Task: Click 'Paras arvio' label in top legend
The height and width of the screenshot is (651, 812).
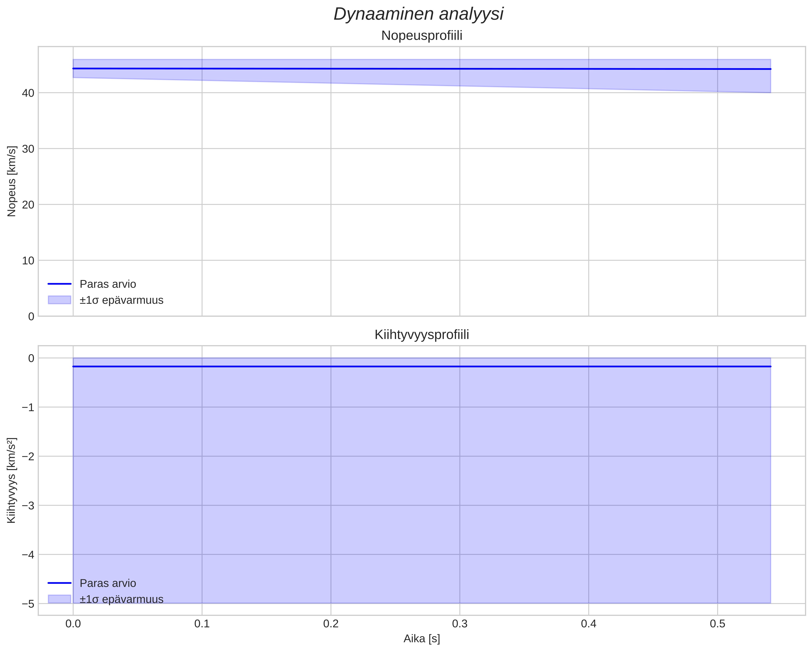Action: pyautogui.click(x=108, y=284)
